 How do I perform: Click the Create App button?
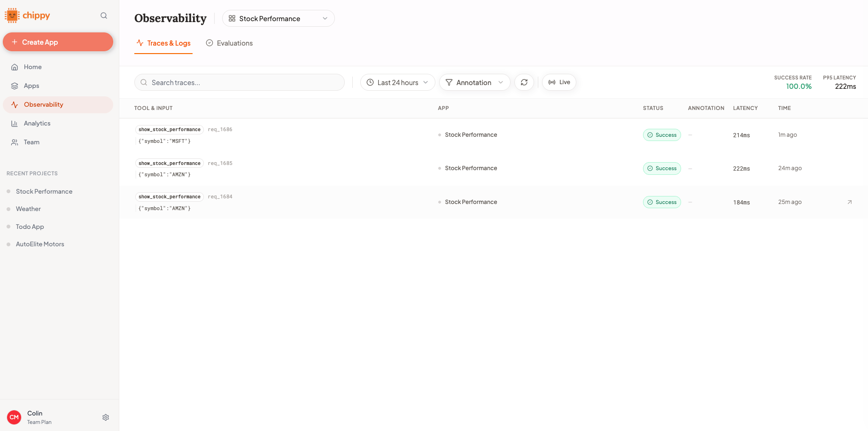coord(58,42)
